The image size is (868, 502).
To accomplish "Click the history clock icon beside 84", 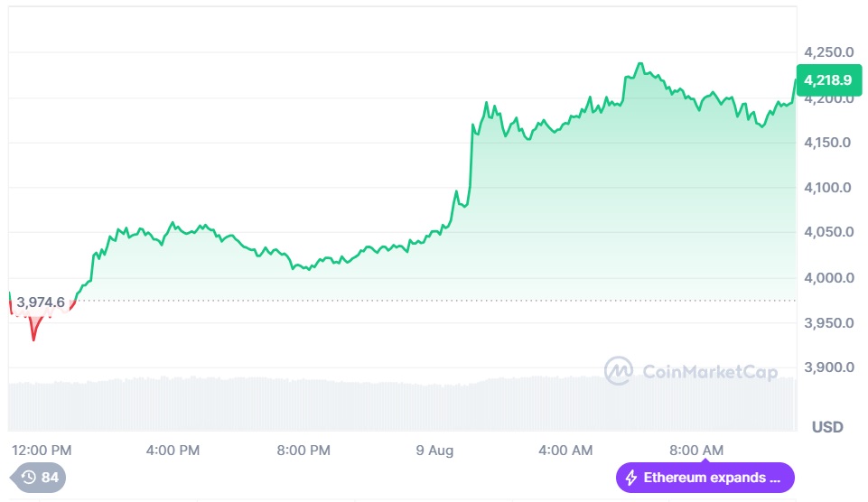I will point(28,477).
